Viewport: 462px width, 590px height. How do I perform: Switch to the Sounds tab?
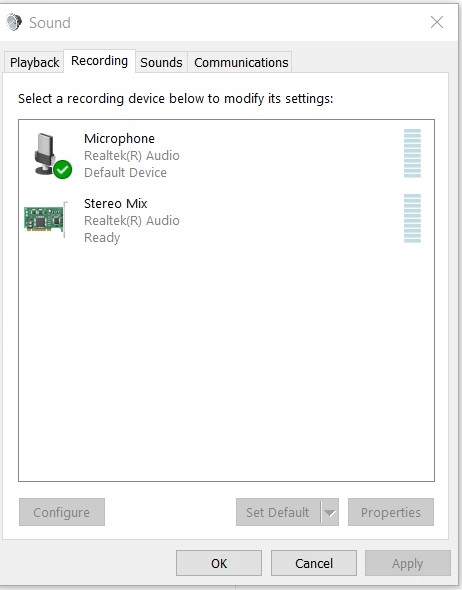pos(161,62)
